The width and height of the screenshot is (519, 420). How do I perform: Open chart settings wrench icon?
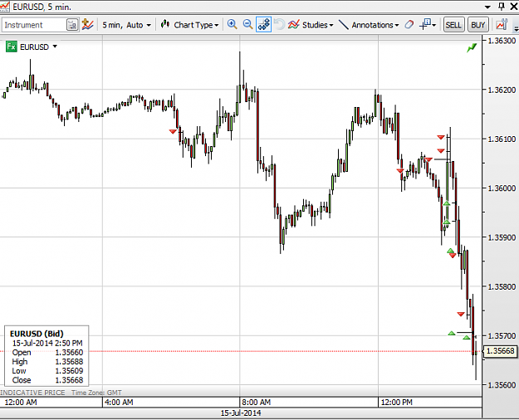point(502,25)
